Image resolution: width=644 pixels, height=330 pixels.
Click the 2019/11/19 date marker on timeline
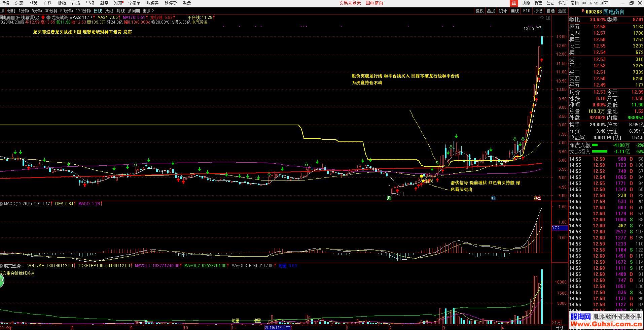(278, 327)
